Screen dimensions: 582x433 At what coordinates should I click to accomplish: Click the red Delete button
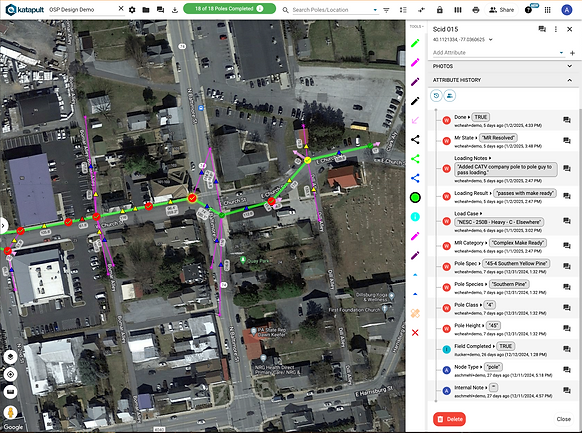pyautogui.click(x=449, y=419)
